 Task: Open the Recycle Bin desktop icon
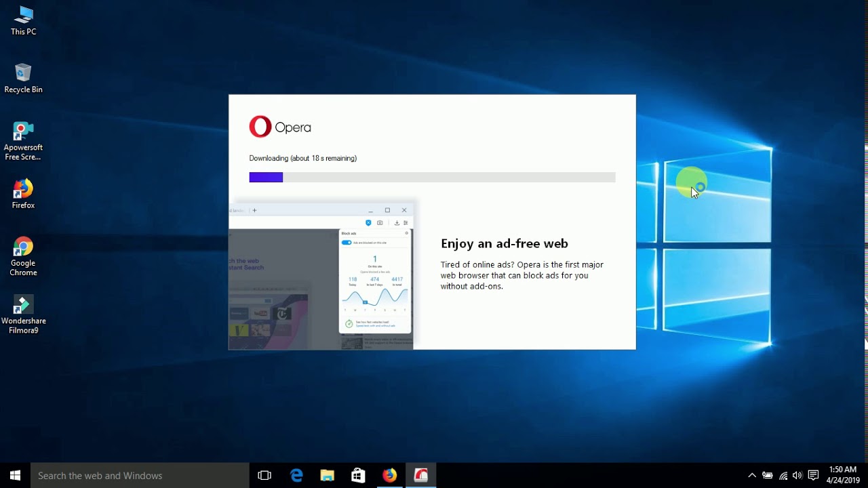click(x=23, y=78)
